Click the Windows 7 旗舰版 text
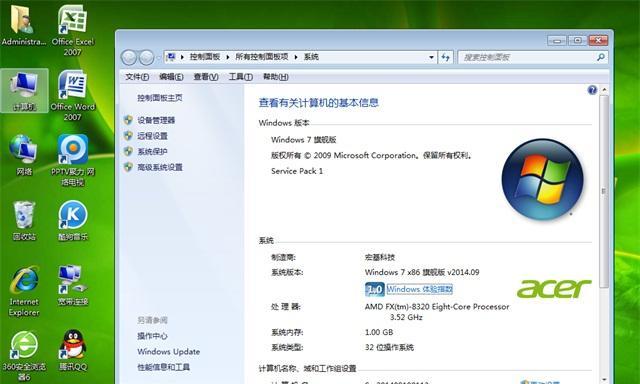The height and width of the screenshot is (384, 640). point(303,140)
